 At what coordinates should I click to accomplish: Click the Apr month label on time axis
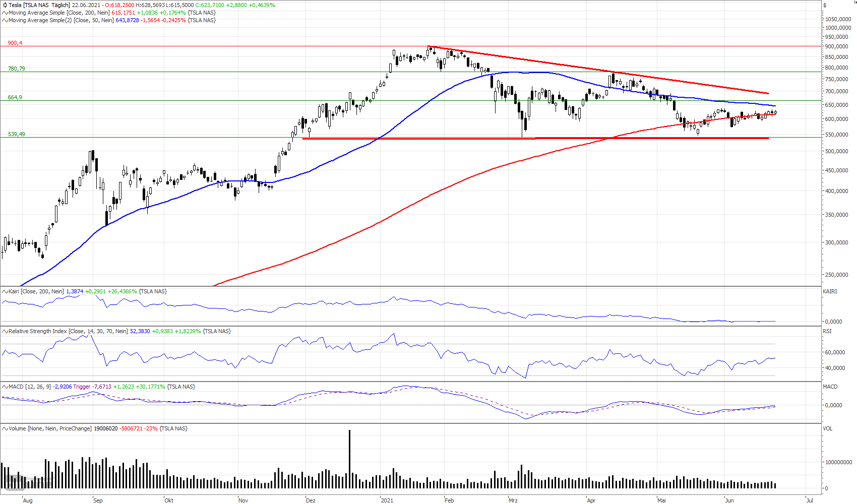591,500
